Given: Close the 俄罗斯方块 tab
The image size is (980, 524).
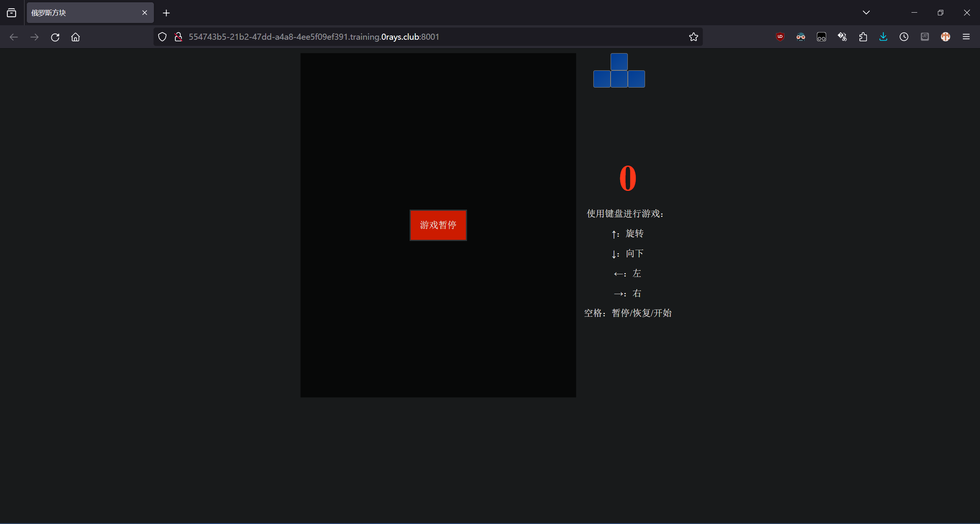Looking at the screenshot, I should click(145, 13).
